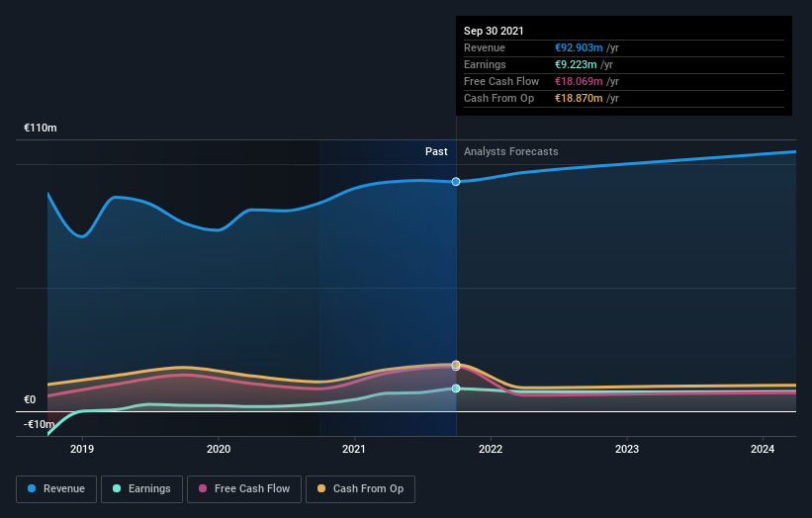812x518 pixels.
Task: Click the Earnings row label in tooltip
Action: tap(485, 64)
